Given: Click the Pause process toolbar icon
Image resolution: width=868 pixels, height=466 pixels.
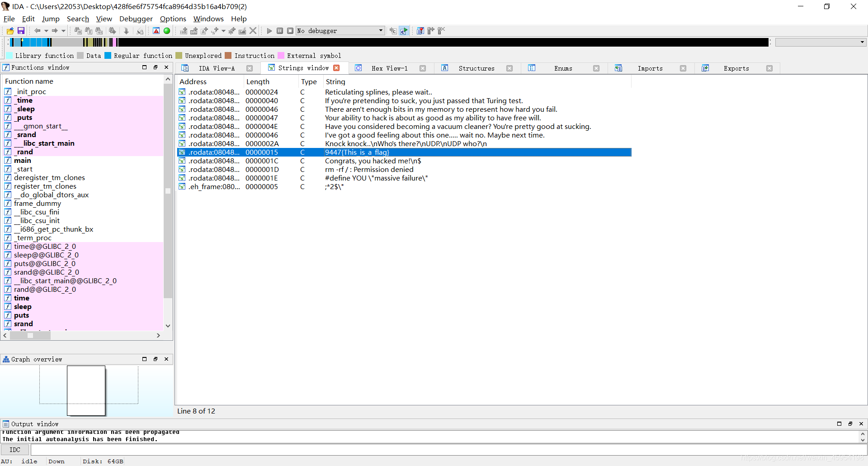Looking at the screenshot, I should [x=280, y=31].
